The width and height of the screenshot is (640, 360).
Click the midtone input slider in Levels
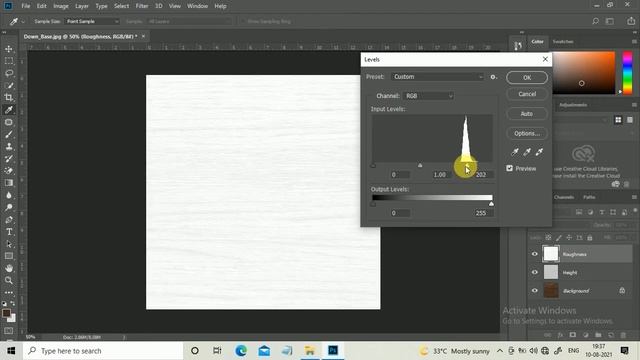pyautogui.click(x=420, y=165)
